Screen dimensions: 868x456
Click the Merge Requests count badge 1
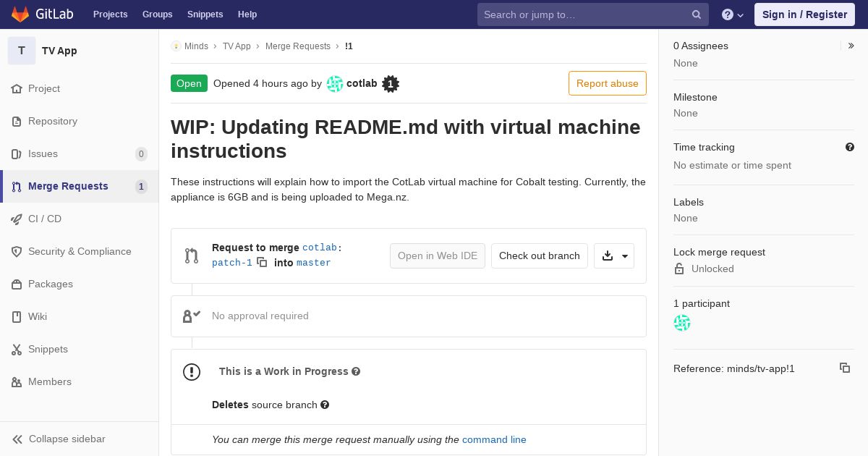click(141, 187)
